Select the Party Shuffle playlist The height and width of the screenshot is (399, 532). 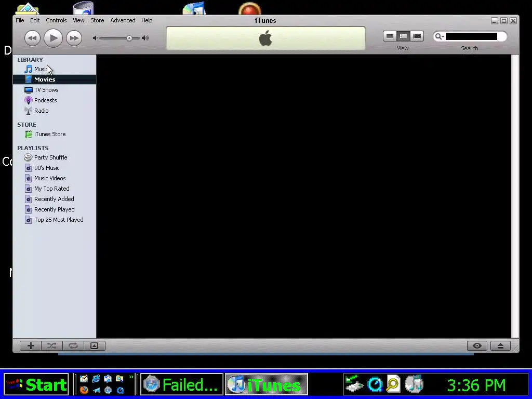pos(54,157)
